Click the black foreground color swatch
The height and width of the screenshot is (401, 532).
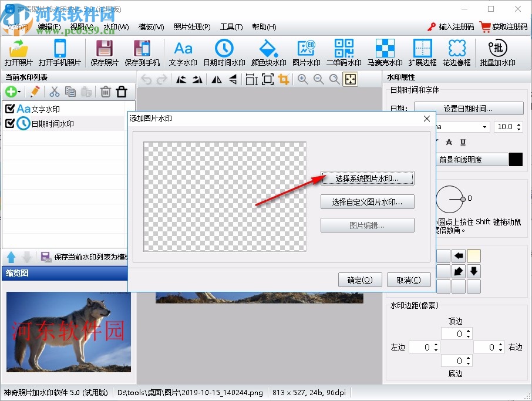point(516,160)
